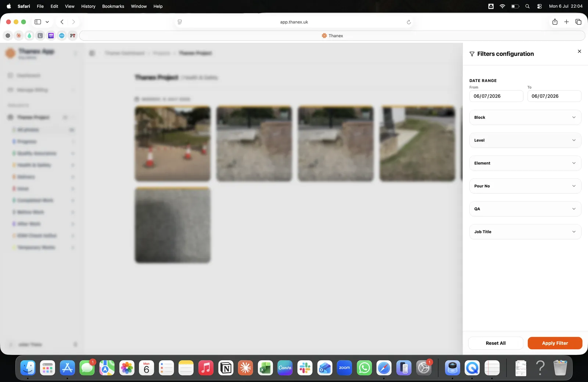Click the menu bar clock Mon 6 Jul
Image resolution: width=588 pixels, height=382 pixels.
566,6
